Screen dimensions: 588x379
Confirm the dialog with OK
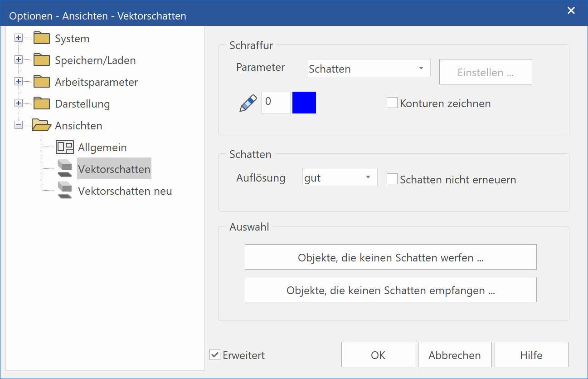pyautogui.click(x=378, y=354)
